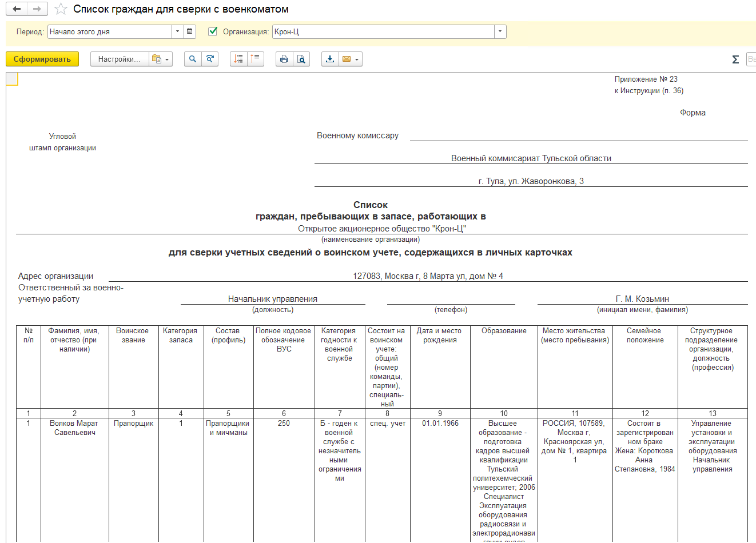Click the Организация field showing Крон-Ц
Screen dimensions: 756x543
point(384,32)
